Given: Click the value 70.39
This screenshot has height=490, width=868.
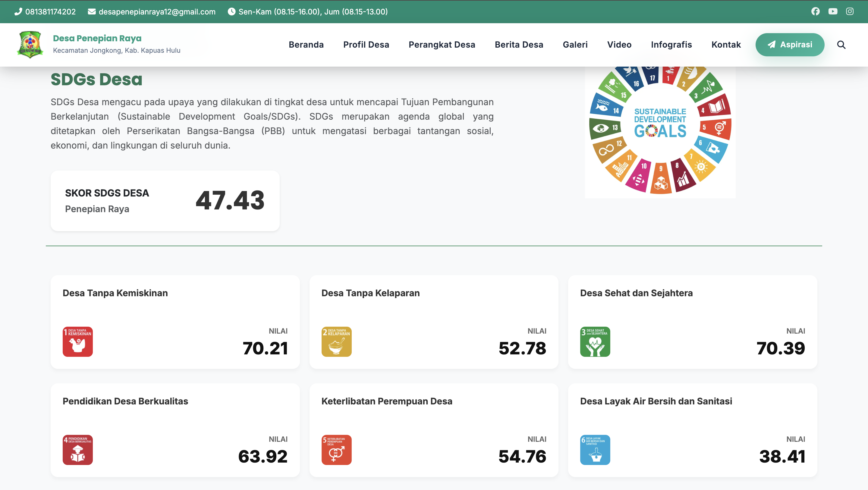Looking at the screenshot, I should point(781,348).
